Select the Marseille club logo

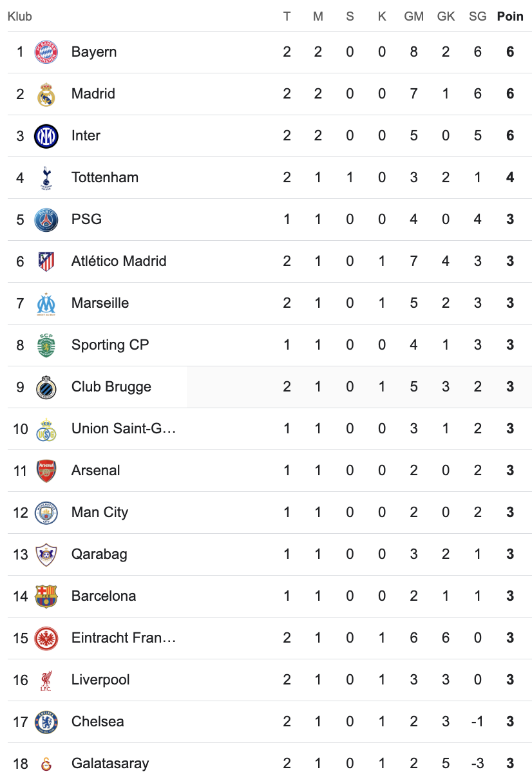(x=46, y=303)
